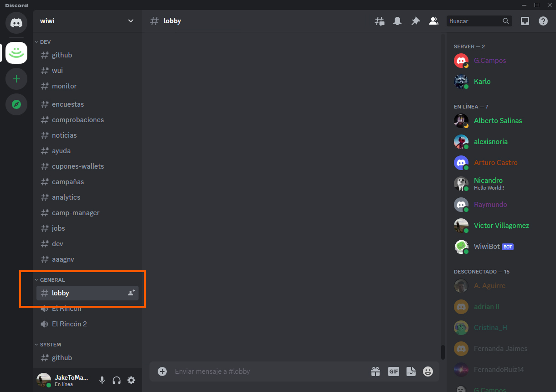This screenshot has height=392, width=556.
Task: Open the comprobaciones channel
Action: [x=88, y=120]
